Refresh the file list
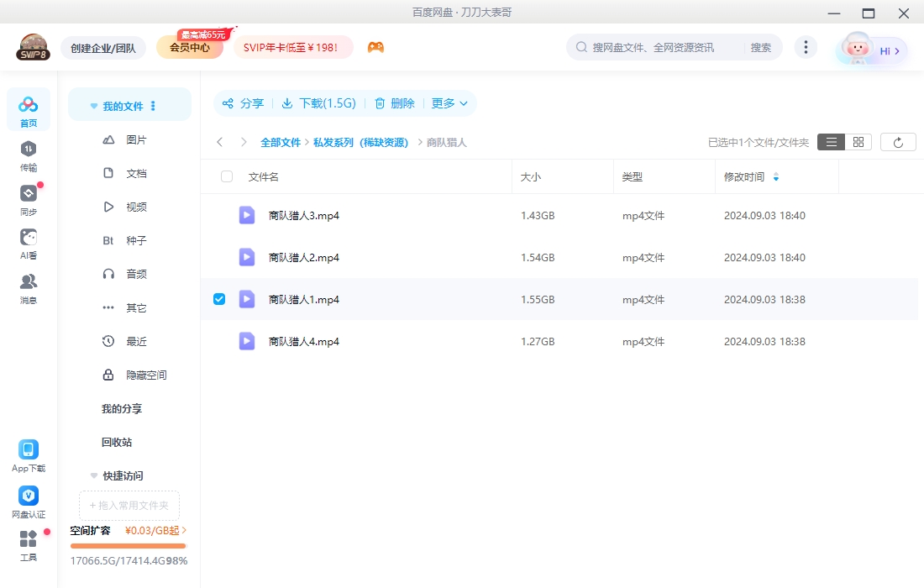Screen dimensions: 924x588 coord(898,141)
